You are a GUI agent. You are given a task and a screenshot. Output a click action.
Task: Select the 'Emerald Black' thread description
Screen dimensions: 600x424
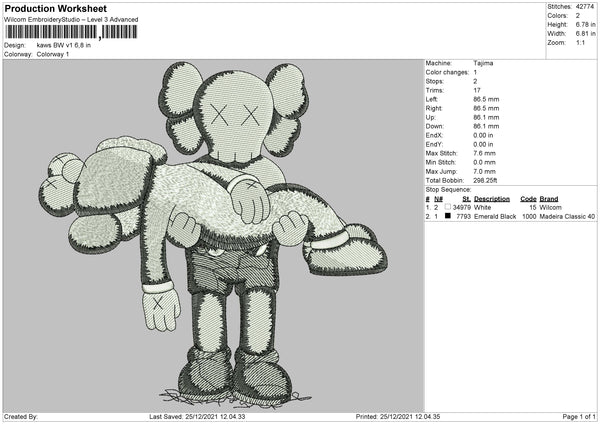click(x=495, y=217)
